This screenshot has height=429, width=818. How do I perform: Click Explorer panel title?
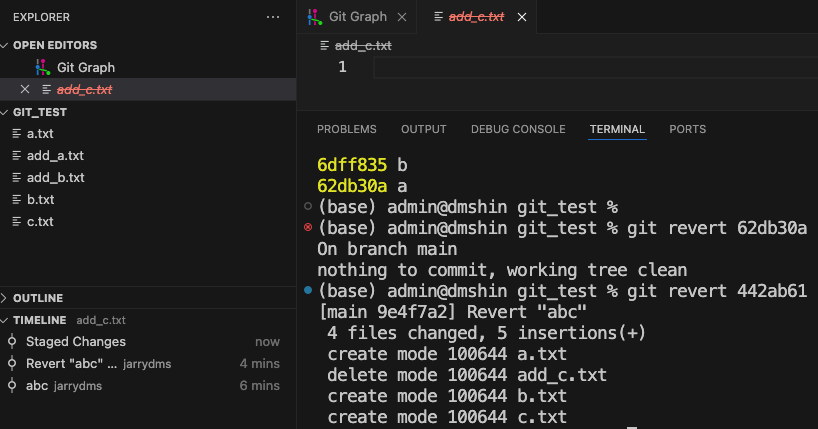click(x=41, y=17)
